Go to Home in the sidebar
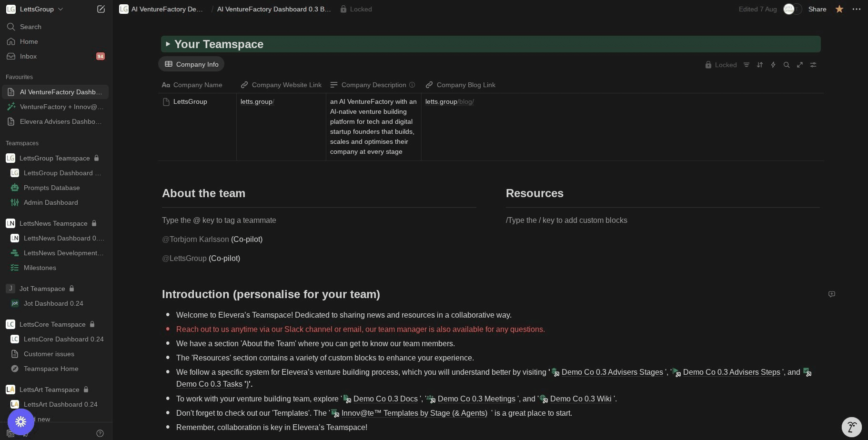This screenshot has height=440, width=868. 55,41
